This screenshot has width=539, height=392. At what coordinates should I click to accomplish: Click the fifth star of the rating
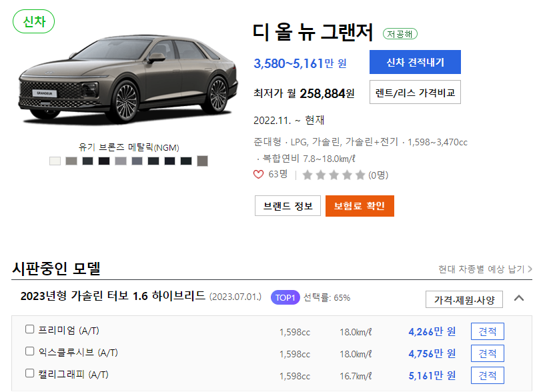click(360, 175)
